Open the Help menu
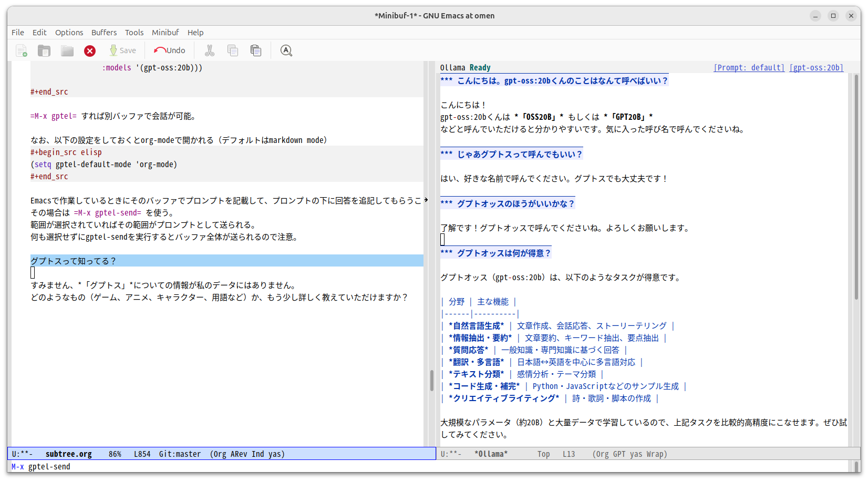 195,33
